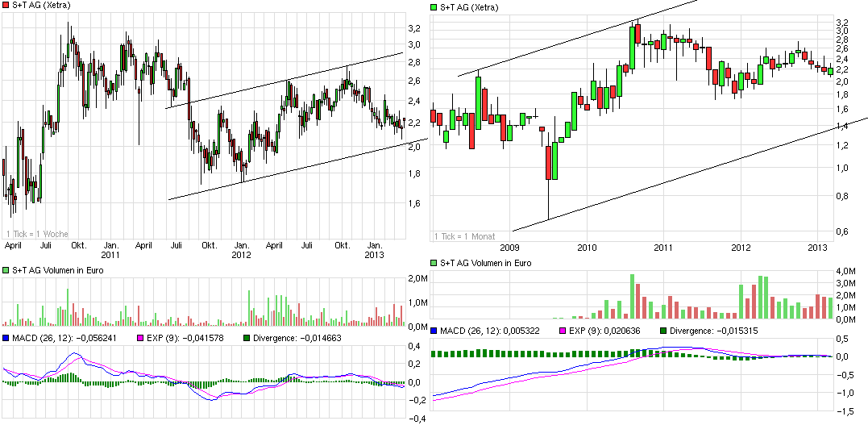The height and width of the screenshot is (425, 868).
Task: Click '2,0M' volume label on weekly chart
Action: point(417,279)
